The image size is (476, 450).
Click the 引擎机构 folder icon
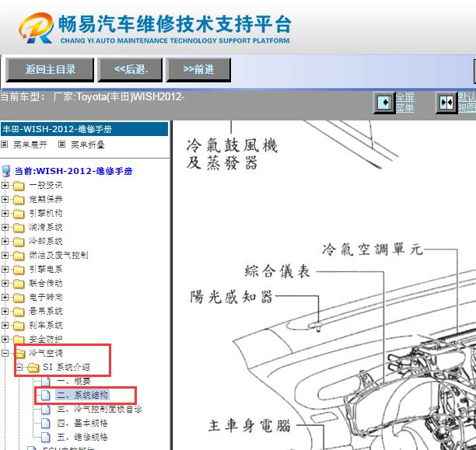[19, 213]
